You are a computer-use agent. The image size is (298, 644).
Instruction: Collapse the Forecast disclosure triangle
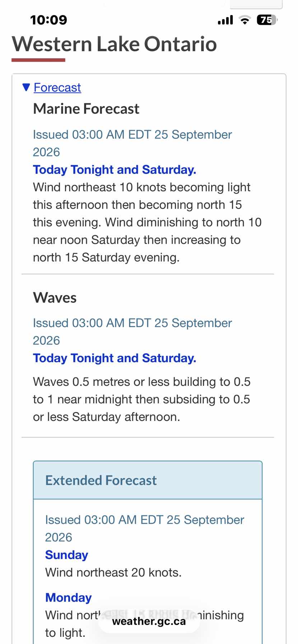pos(26,87)
